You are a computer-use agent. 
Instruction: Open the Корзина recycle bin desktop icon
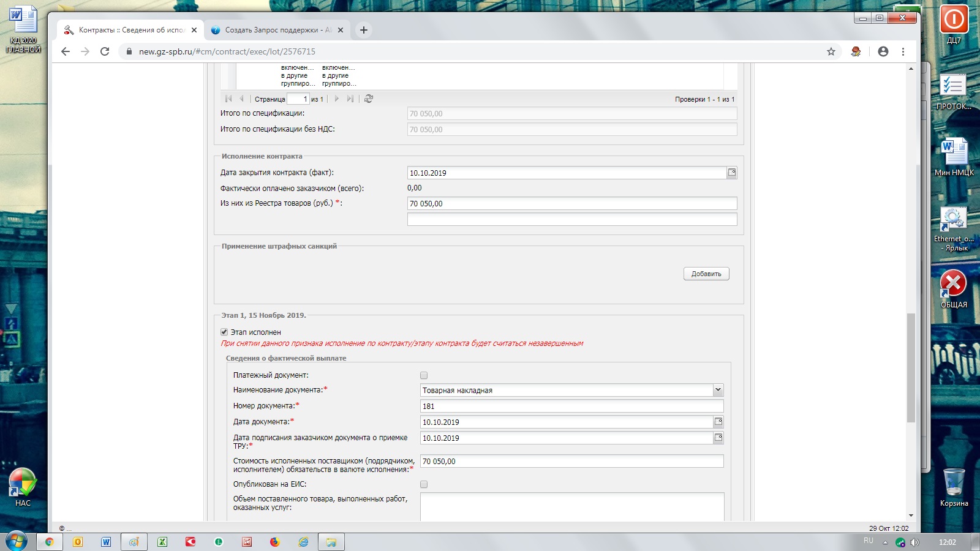pos(954,487)
